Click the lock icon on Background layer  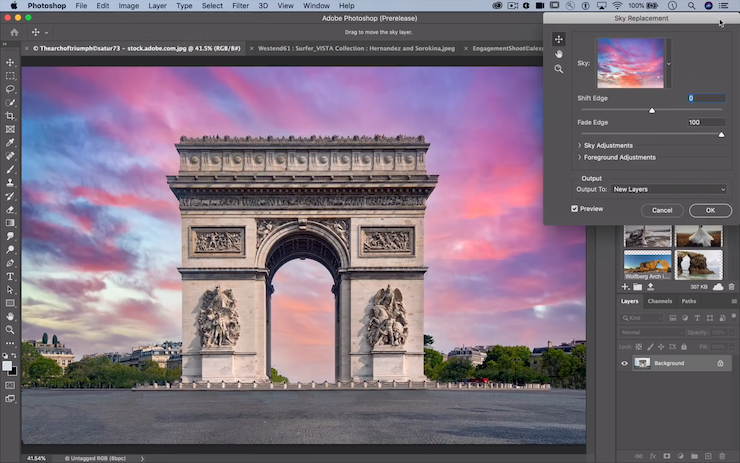720,363
